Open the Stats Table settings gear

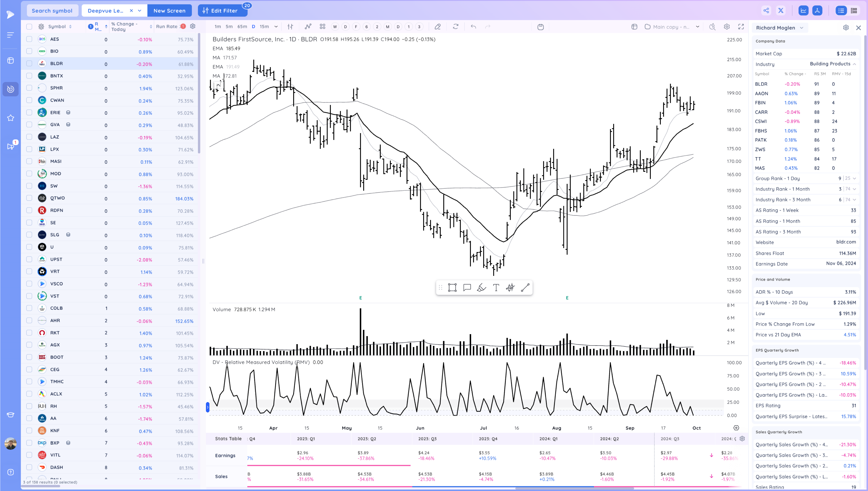[x=742, y=439]
